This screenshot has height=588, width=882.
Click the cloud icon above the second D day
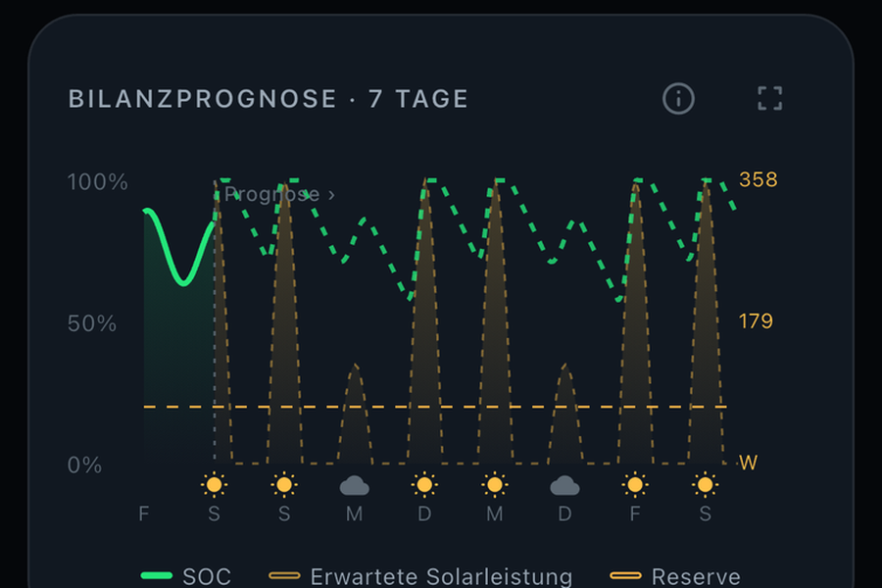click(564, 486)
